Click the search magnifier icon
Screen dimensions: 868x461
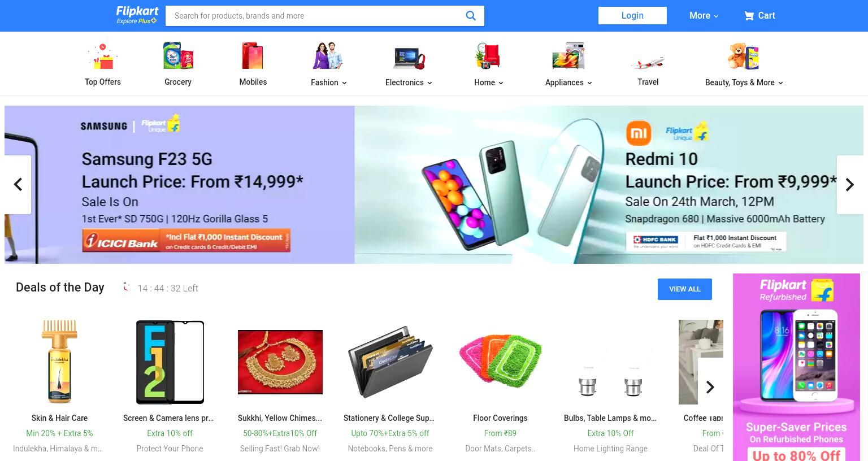(x=470, y=16)
